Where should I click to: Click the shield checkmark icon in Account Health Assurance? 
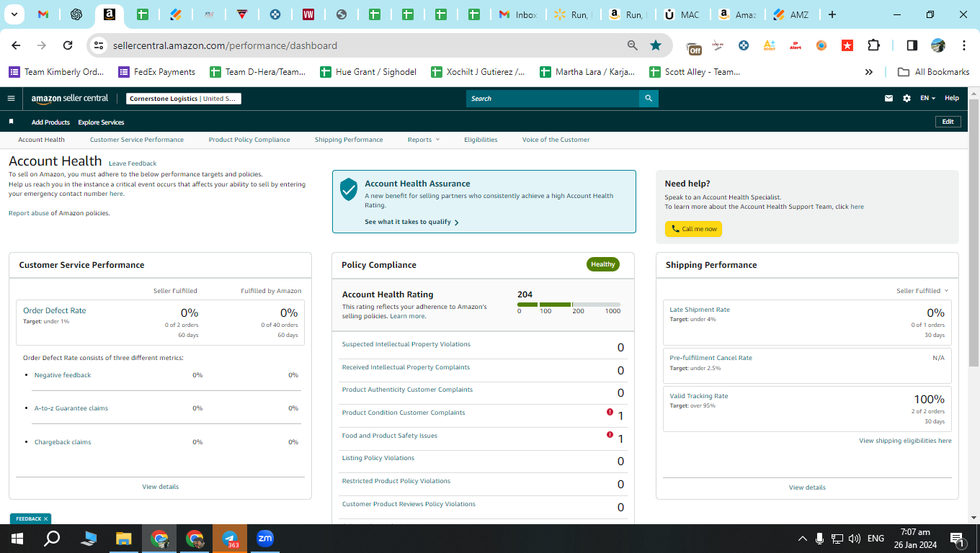tap(349, 189)
